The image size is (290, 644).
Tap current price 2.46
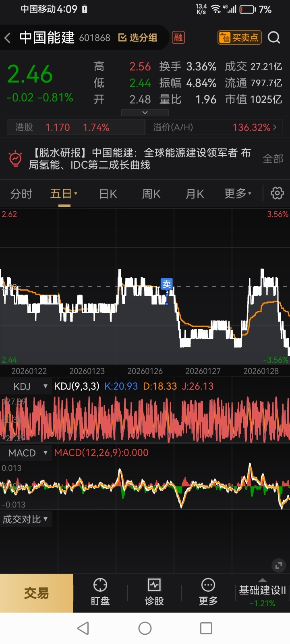pyautogui.click(x=30, y=74)
